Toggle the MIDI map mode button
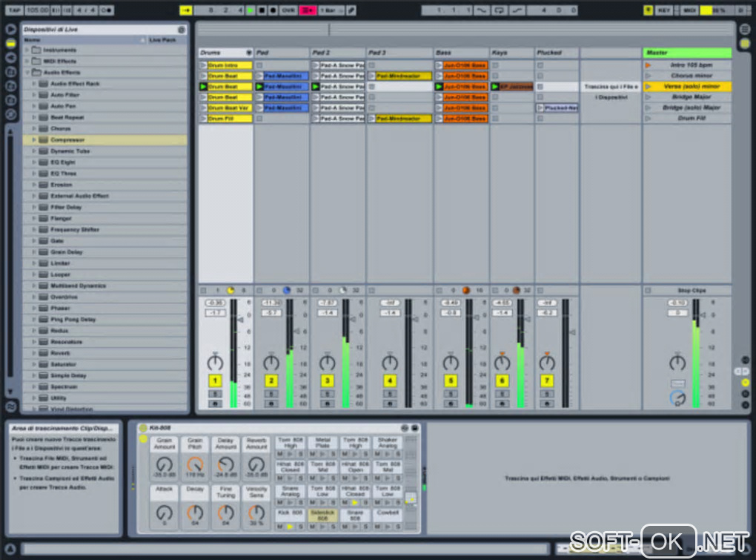756x560 pixels. click(689, 10)
